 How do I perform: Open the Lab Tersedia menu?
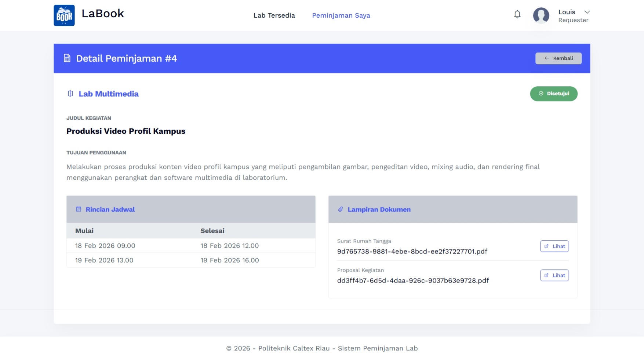(274, 15)
